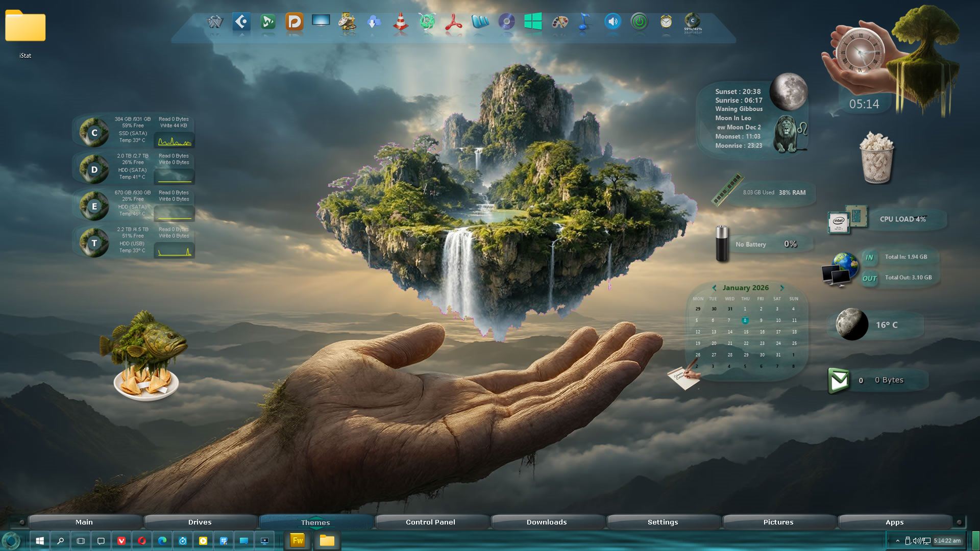The height and width of the screenshot is (551, 980).
Task: Open the green mail envelope widget
Action: click(839, 380)
